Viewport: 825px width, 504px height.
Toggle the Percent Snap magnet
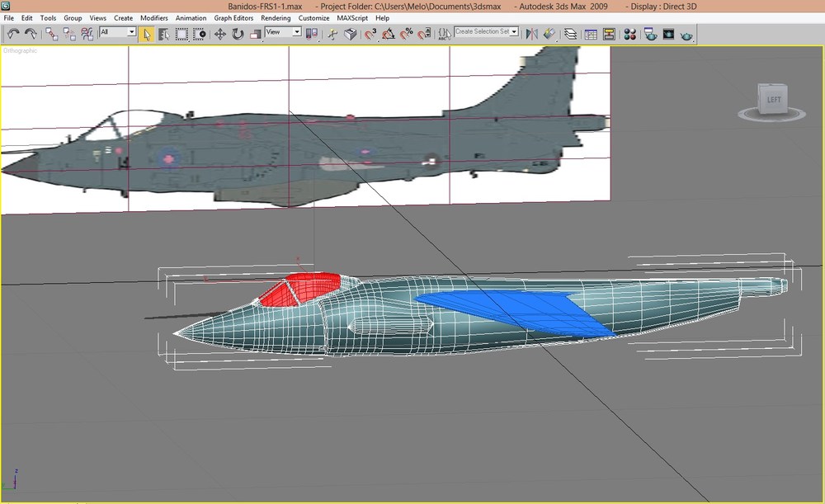click(406, 35)
